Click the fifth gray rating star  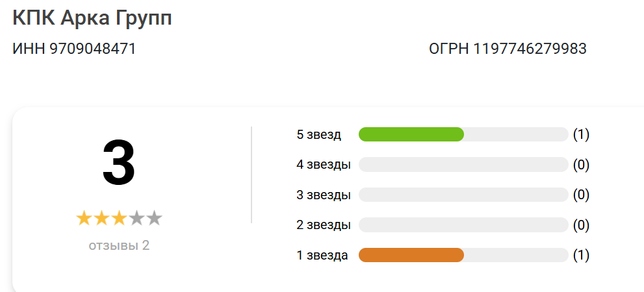154,218
